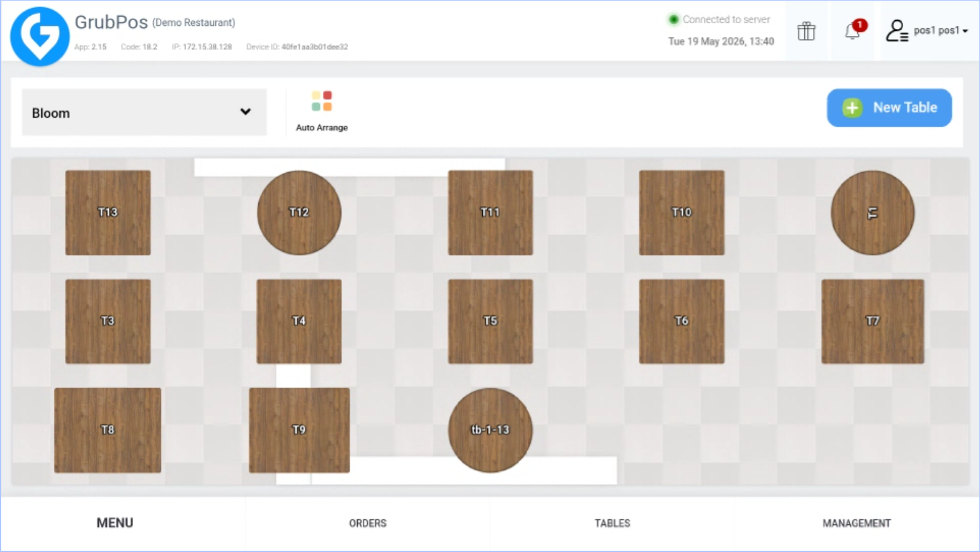
Task: Click the IP address 172.15.38.128
Action: pyautogui.click(x=207, y=47)
